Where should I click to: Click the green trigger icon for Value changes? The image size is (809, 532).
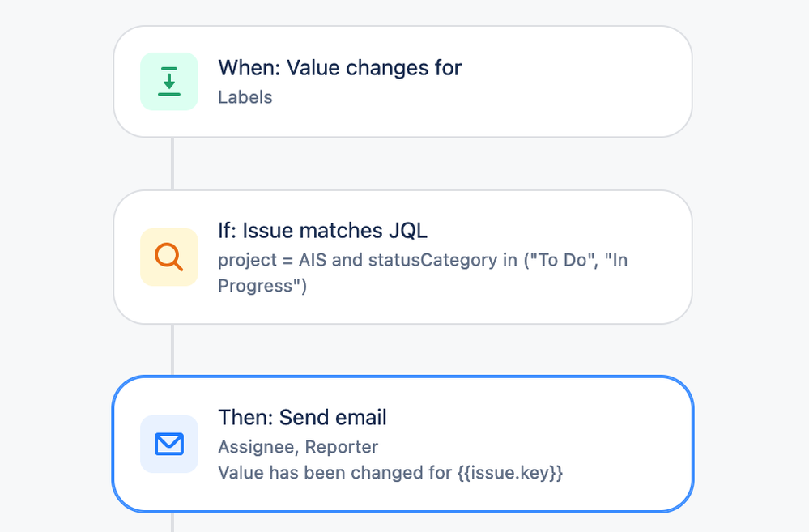click(168, 82)
